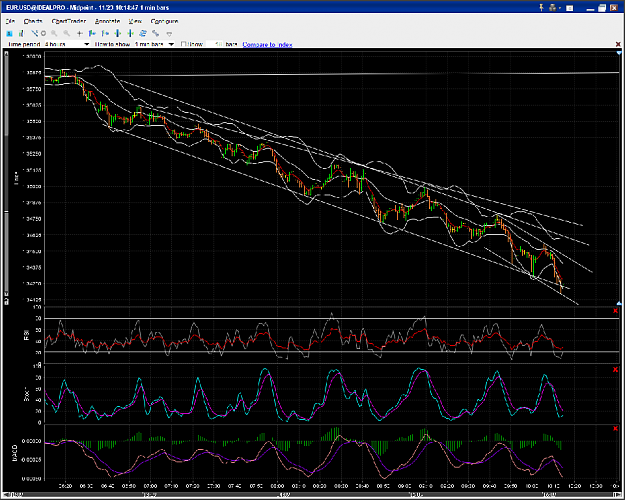
Task: Open the Annotate menu
Action: click(107, 21)
